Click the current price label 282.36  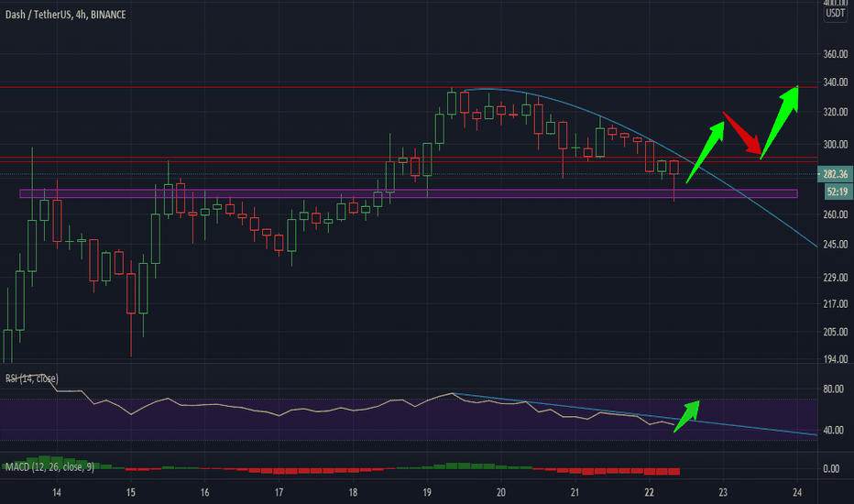pos(836,174)
